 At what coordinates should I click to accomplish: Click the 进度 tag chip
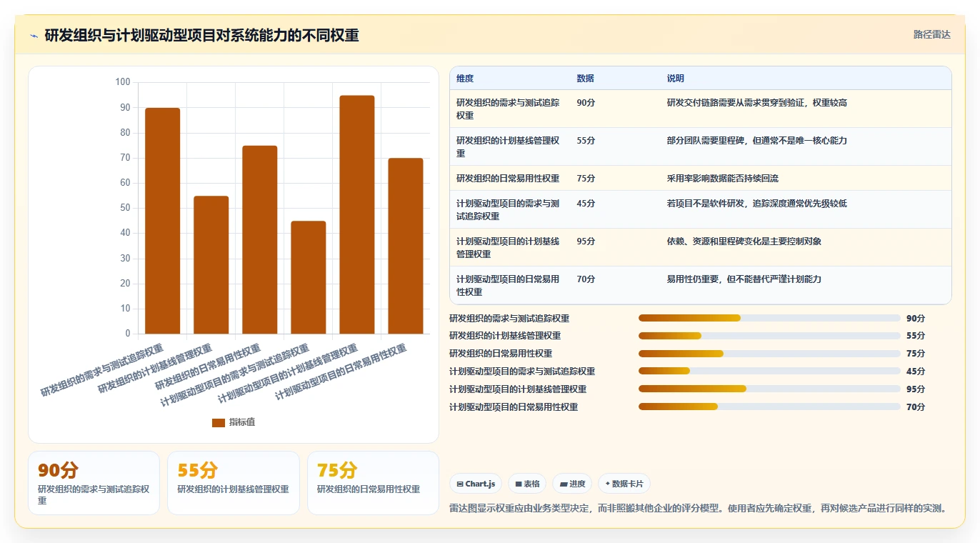[x=572, y=484]
